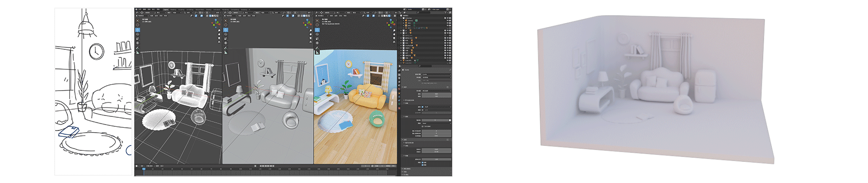Click the play button in the timeline
This screenshot has height=183, width=868.
tap(268, 166)
